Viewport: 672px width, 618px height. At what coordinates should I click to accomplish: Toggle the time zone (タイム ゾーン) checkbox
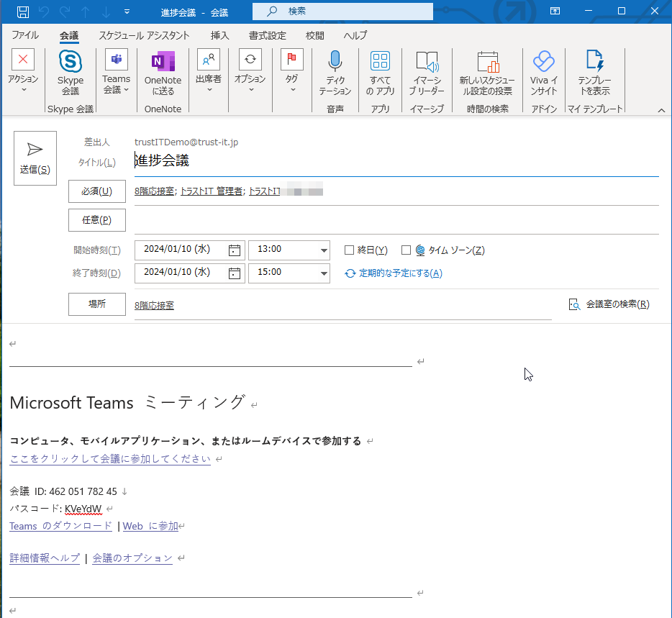pos(406,250)
